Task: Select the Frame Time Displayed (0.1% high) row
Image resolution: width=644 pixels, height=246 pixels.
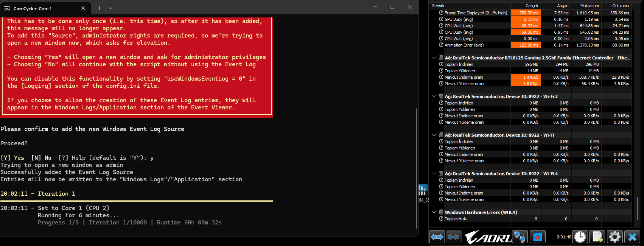Action: point(531,13)
